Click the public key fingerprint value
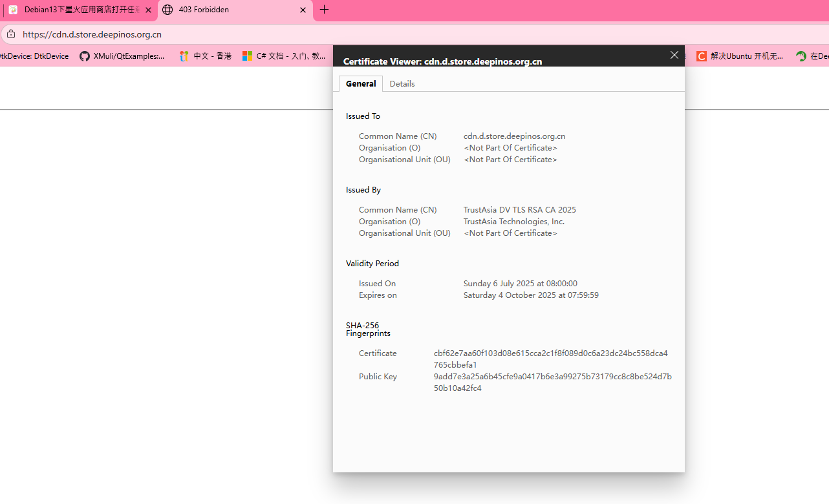 [x=552, y=382]
